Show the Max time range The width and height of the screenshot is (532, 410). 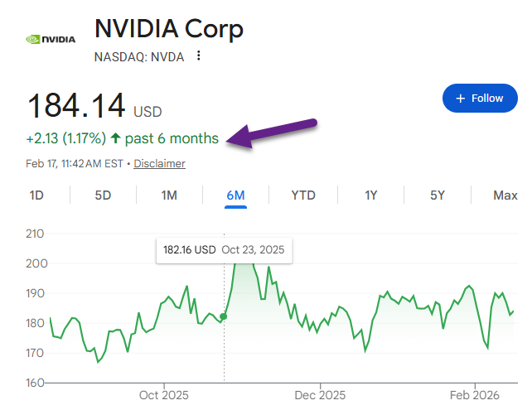(505, 195)
